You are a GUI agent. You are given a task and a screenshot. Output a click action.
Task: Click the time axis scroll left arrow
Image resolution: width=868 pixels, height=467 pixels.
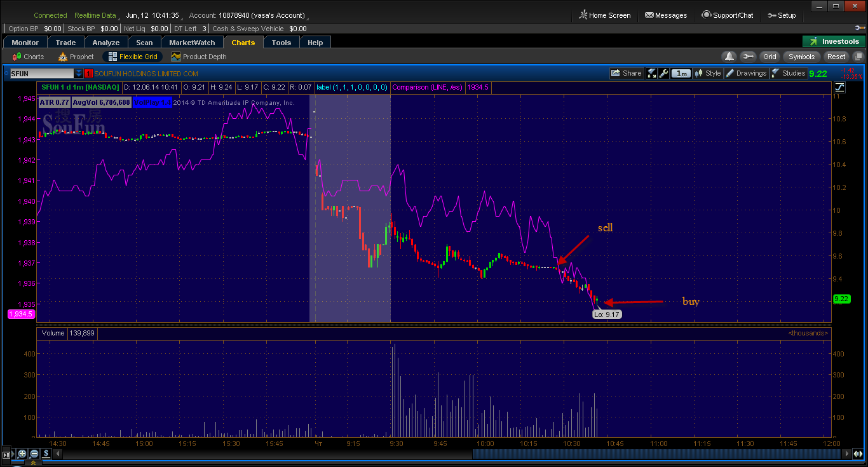point(57,454)
